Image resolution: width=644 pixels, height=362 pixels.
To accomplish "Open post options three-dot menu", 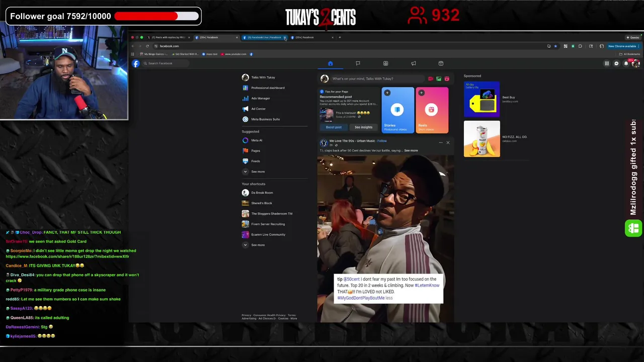I will point(440,143).
